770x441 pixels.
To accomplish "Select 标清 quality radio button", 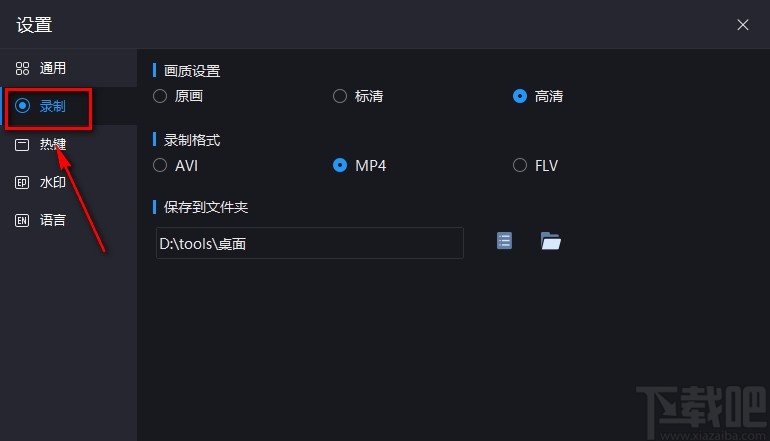I will [x=340, y=97].
